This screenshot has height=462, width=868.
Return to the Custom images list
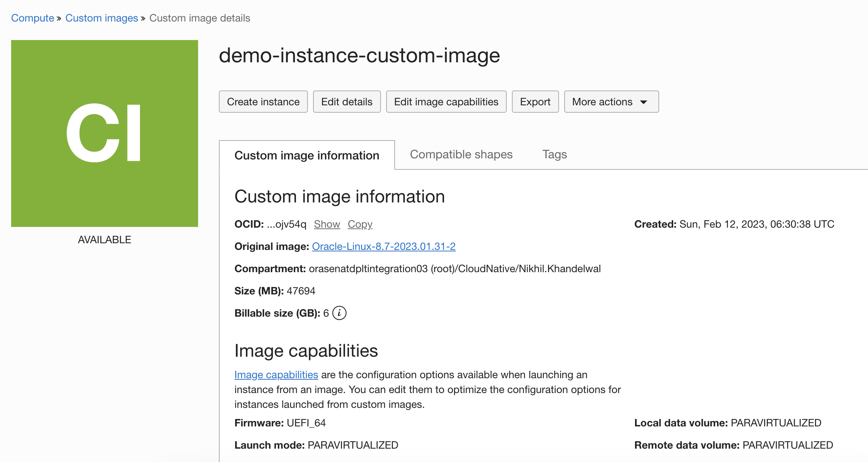point(102,17)
